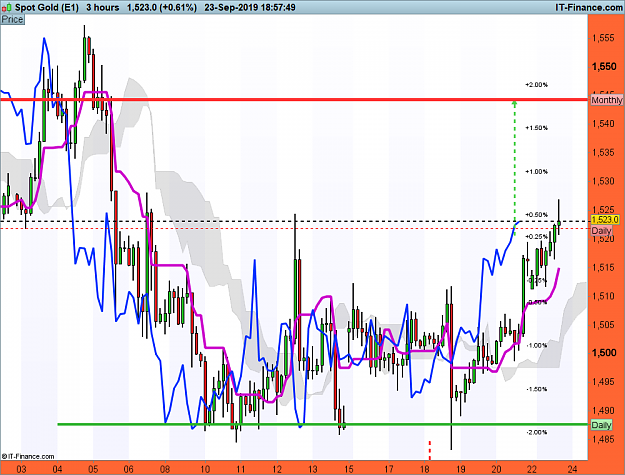Click the Monthly level tag on price axis

(x=607, y=100)
